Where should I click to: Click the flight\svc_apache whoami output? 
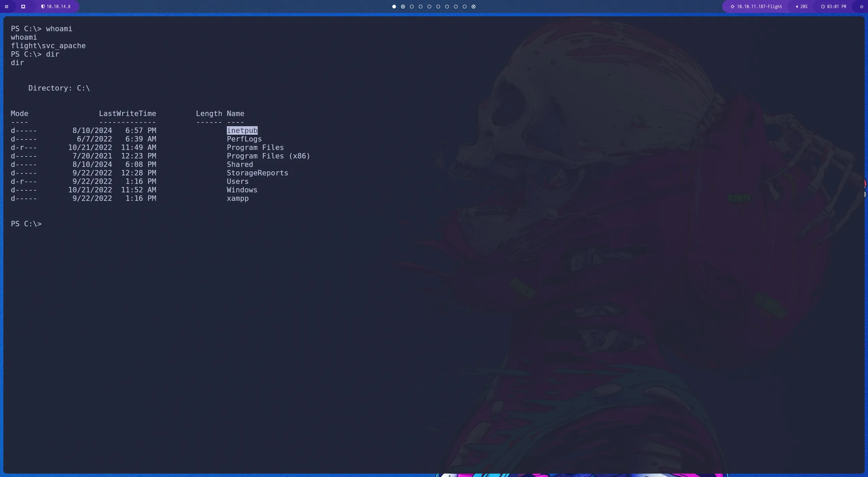coord(48,46)
